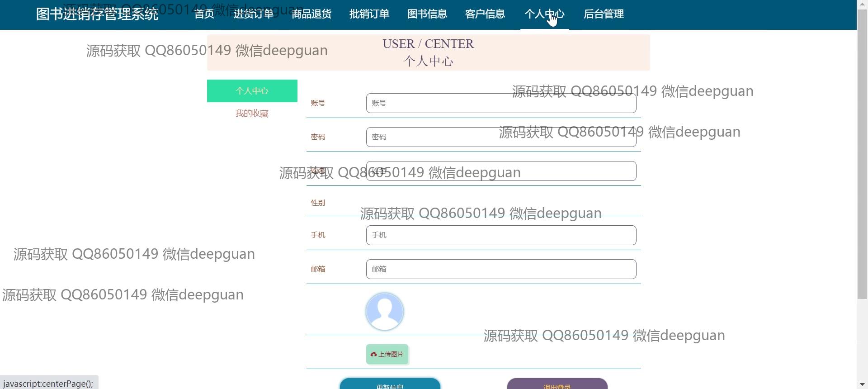Open the 首页 navigation item
This screenshot has height=389, width=868.
click(204, 14)
